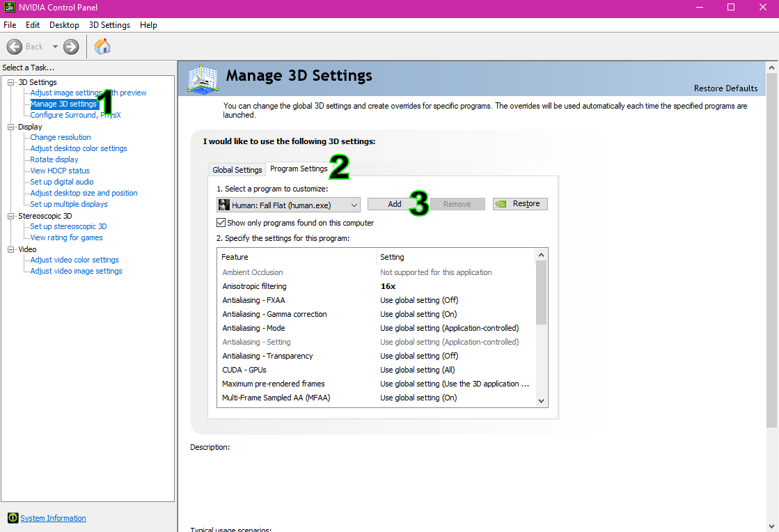Open Set up stereoscopic 3D

[68, 226]
